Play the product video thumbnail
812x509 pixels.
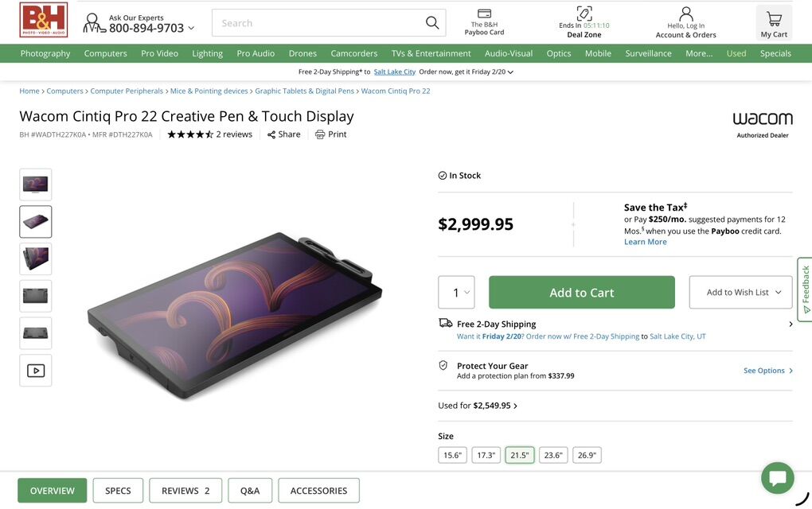[36, 371]
